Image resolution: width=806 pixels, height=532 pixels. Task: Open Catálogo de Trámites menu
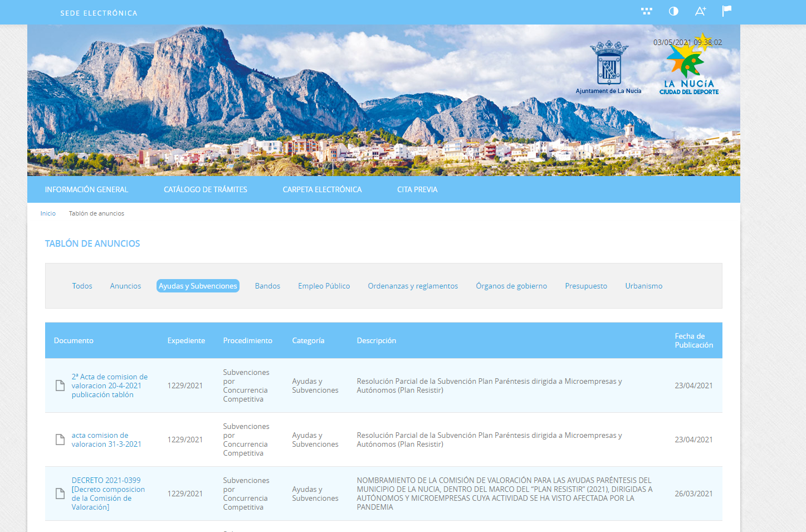206,189
